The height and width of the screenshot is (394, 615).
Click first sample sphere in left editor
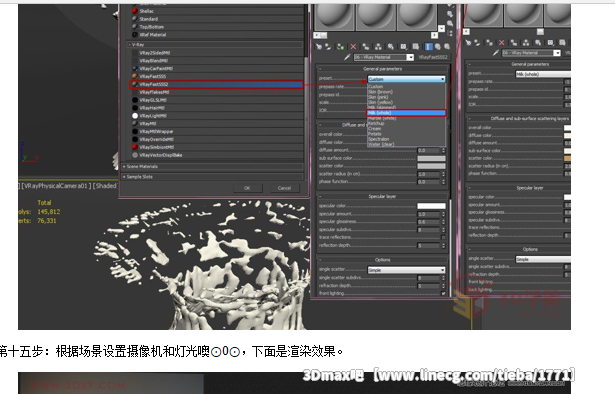(334, 17)
